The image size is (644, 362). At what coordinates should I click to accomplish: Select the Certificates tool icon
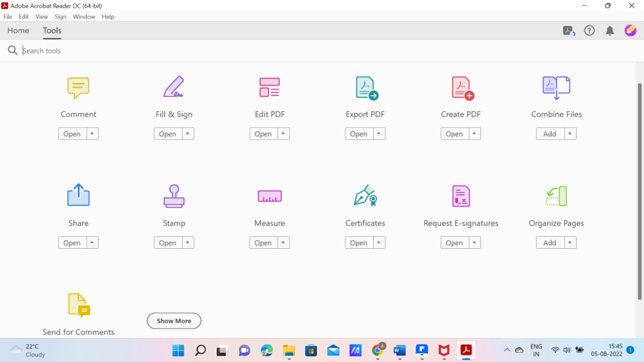point(365,195)
